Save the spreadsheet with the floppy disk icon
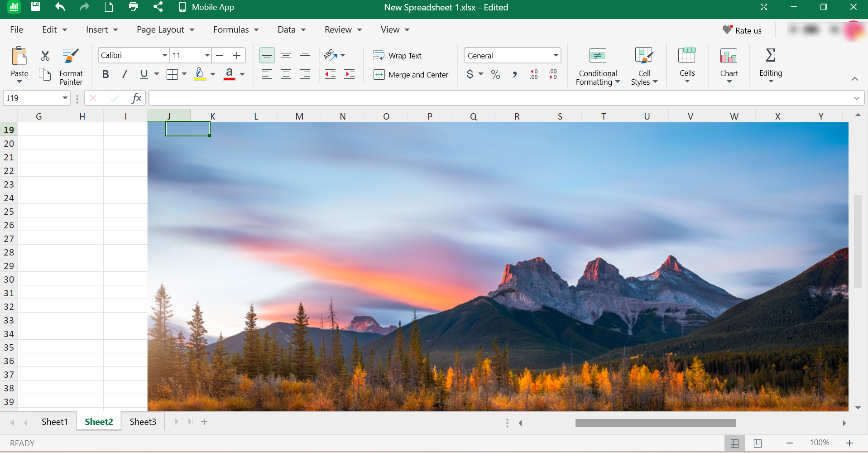Screen dimensions: 868x453 click(35, 7)
